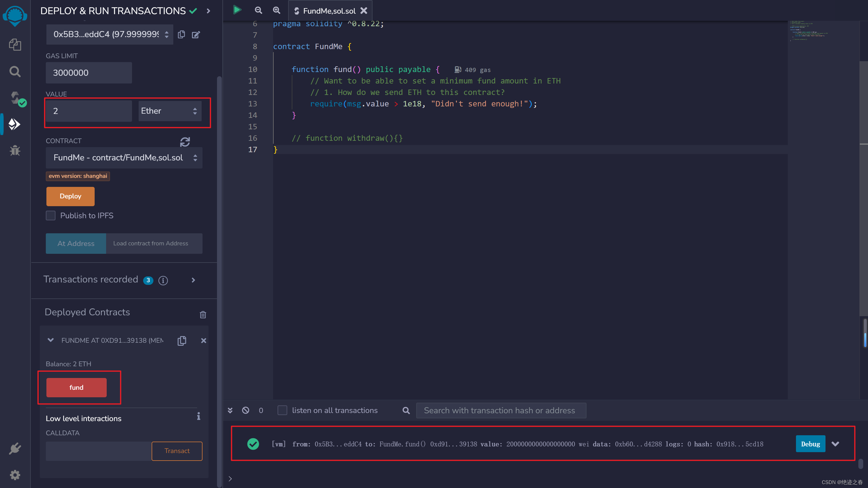Open the Debugger bug icon
Screen dimensions: 868x488
pos(15,151)
